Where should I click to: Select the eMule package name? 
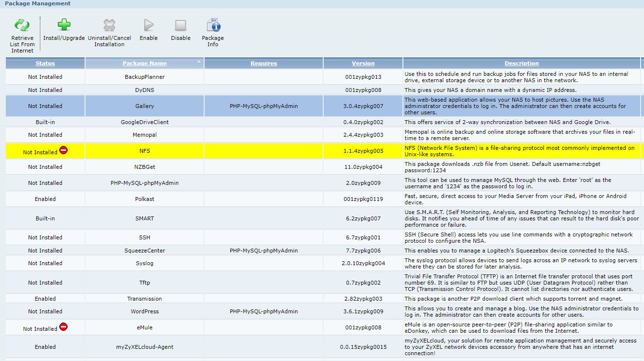(x=144, y=327)
